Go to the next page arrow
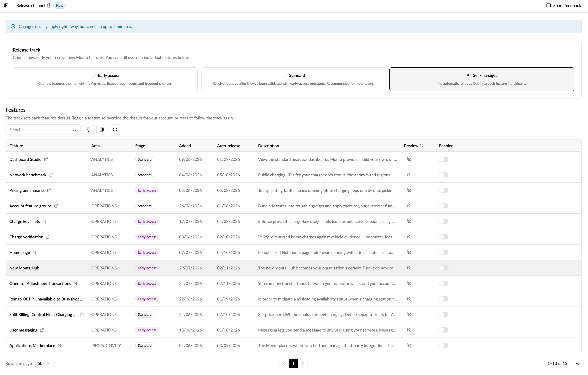The width and height of the screenshot is (588, 375). pyautogui.click(x=303, y=364)
